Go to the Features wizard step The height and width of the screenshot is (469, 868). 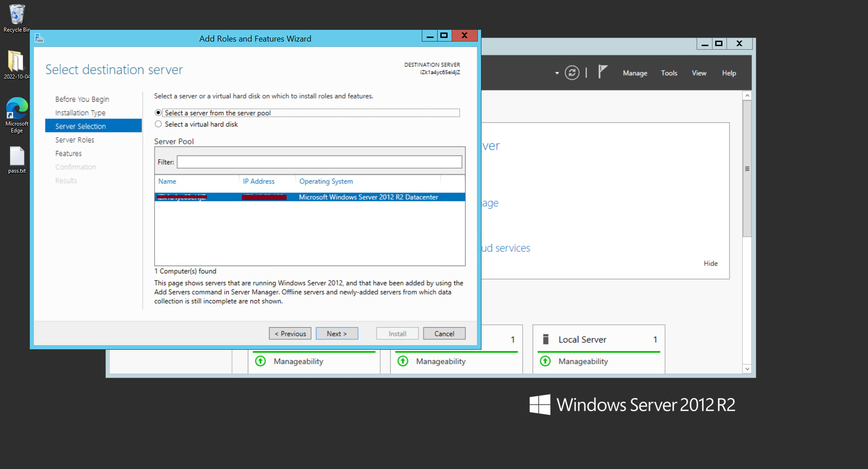(x=69, y=154)
